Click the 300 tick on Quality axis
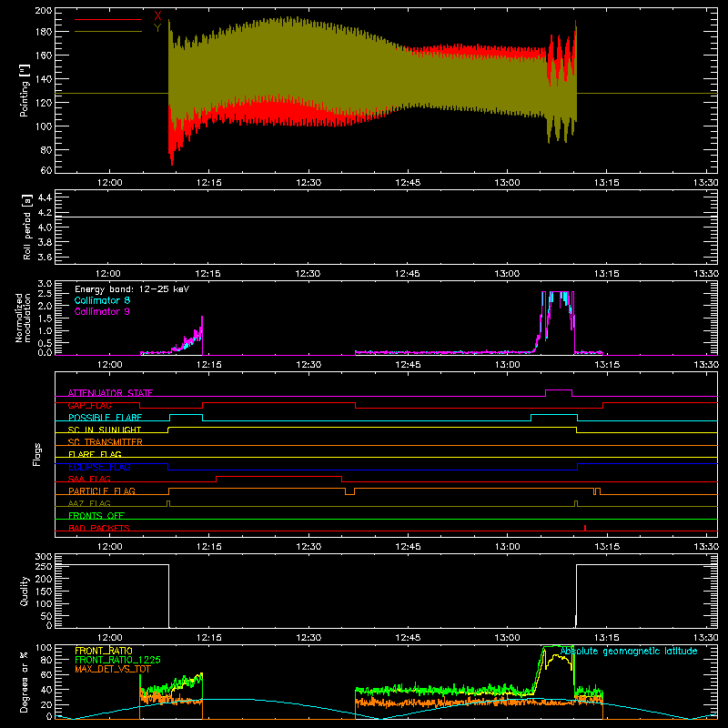728x728 pixels. (x=43, y=557)
